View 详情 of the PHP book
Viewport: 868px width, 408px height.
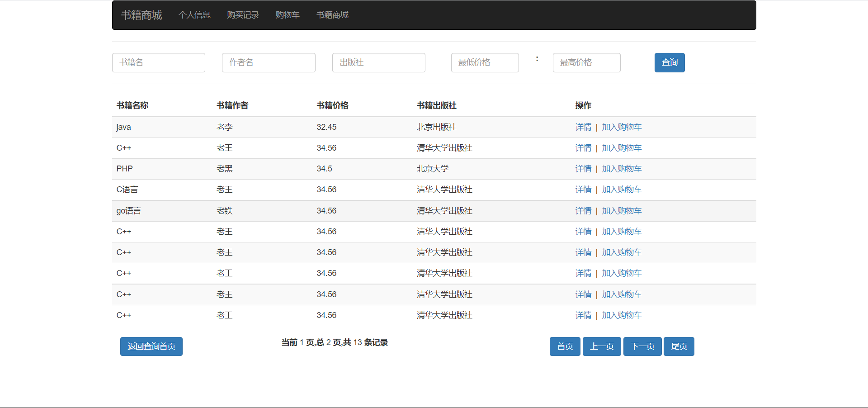coord(583,169)
